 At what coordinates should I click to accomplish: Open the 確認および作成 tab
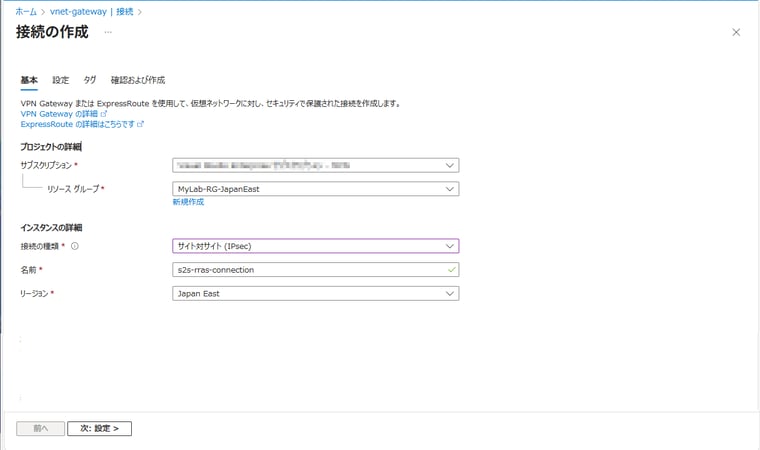(x=138, y=80)
